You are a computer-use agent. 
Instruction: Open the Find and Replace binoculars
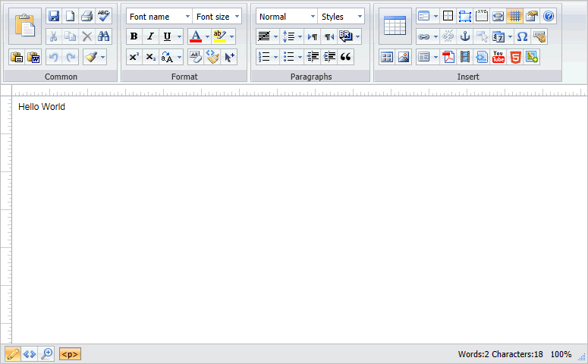(x=104, y=36)
